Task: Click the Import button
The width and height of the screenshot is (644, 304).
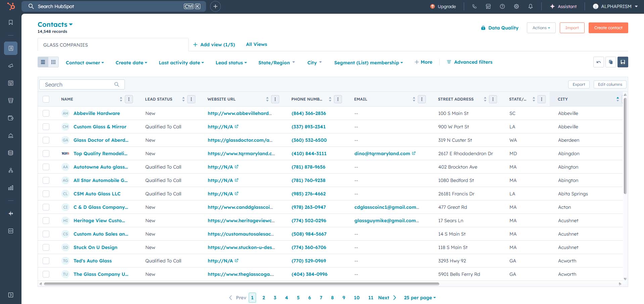Action: tap(572, 28)
